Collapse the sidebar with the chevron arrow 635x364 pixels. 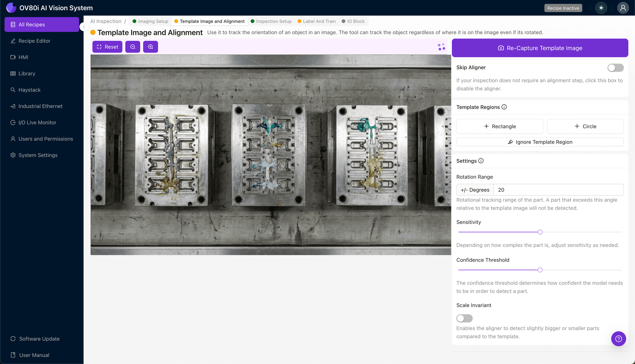point(84,27)
